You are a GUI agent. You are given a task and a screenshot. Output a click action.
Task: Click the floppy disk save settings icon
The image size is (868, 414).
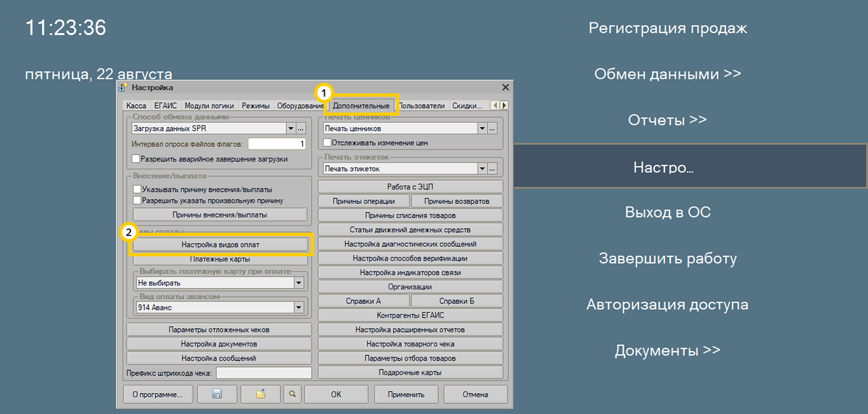pyautogui.click(x=217, y=394)
